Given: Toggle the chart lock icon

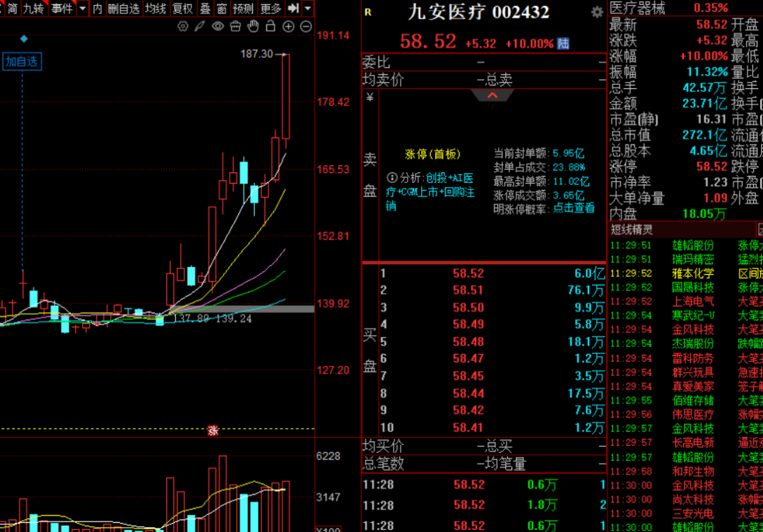Looking at the screenshot, I should click(271, 26).
